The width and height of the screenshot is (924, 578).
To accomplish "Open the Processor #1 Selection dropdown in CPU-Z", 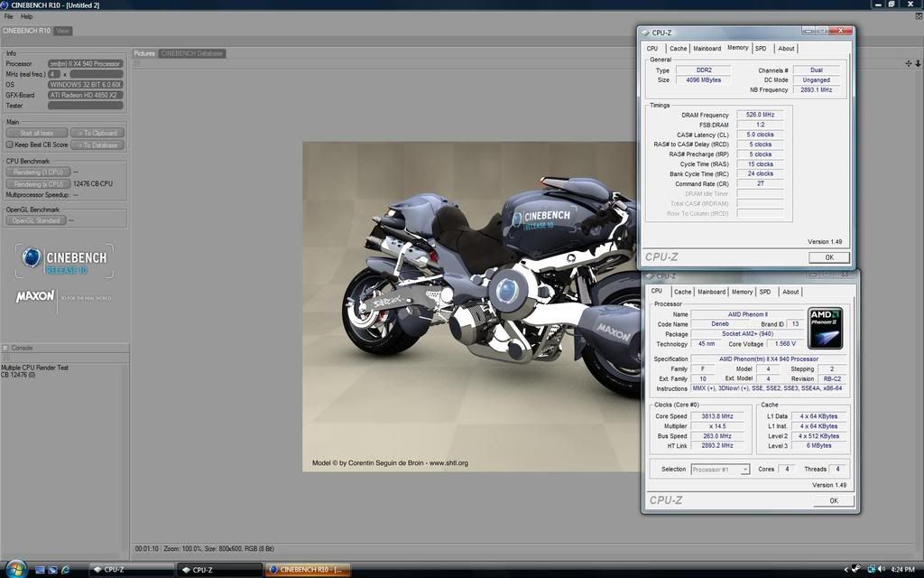I will [720, 470].
